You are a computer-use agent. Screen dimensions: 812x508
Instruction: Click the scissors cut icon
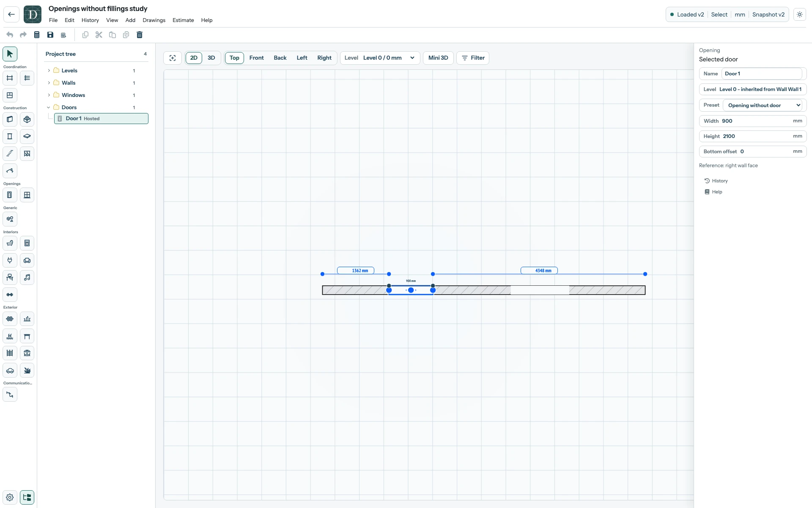click(99, 35)
